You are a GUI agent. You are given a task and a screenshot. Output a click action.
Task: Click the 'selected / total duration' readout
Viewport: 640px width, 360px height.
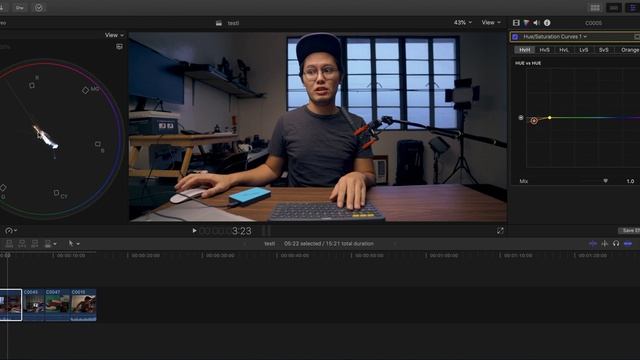329,244
